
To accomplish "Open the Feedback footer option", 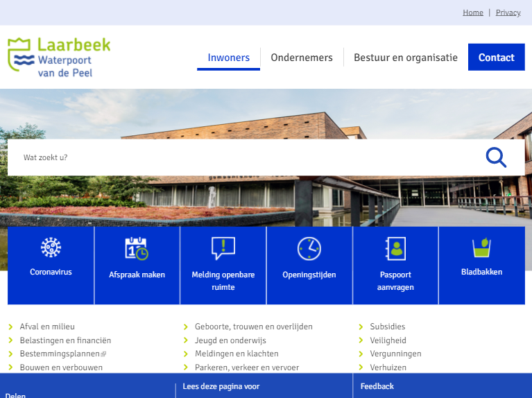I will [377, 386].
